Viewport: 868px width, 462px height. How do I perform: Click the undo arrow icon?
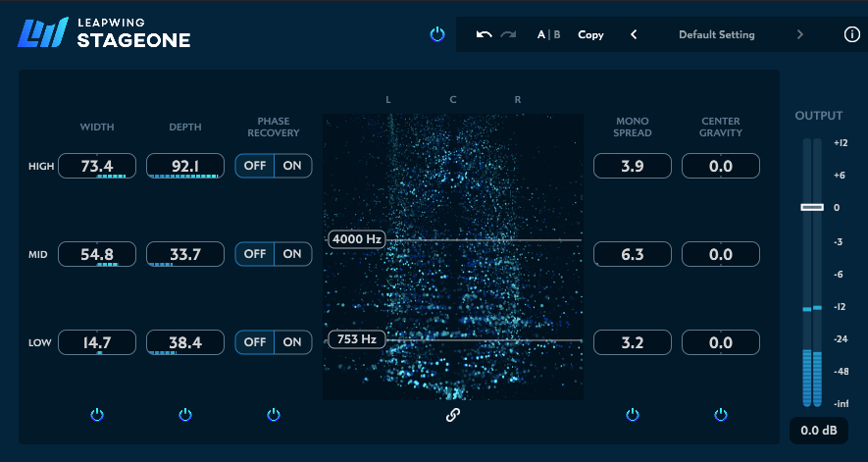coord(484,35)
